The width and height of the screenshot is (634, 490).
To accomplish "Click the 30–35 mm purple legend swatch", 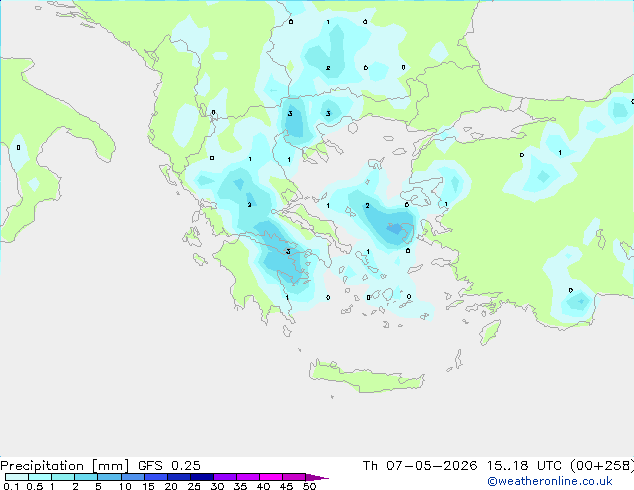I will (225, 477).
